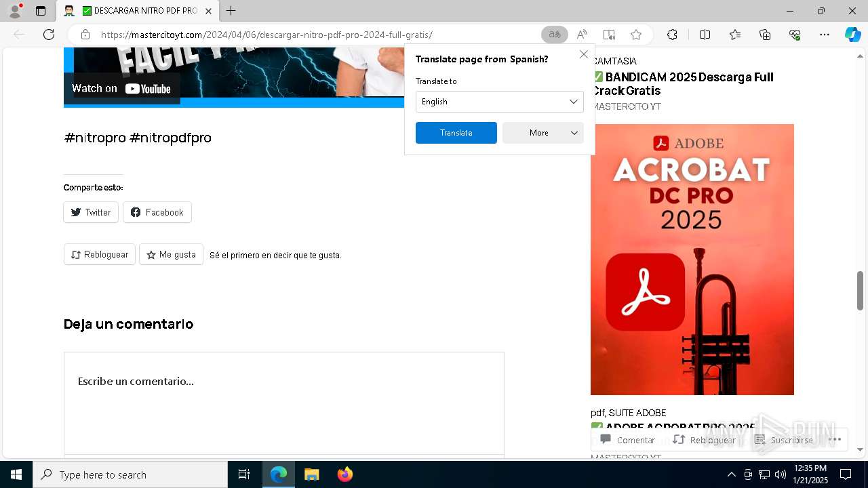Click the Edge taskbar icon
This screenshot has width=868, height=488.
[x=279, y=474]
